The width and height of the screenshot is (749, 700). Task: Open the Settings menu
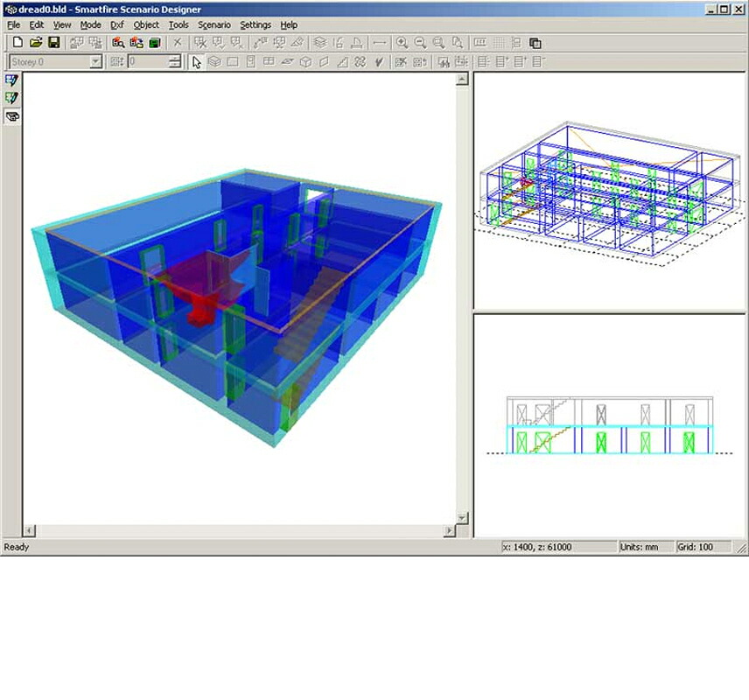(x=255, y=24)
